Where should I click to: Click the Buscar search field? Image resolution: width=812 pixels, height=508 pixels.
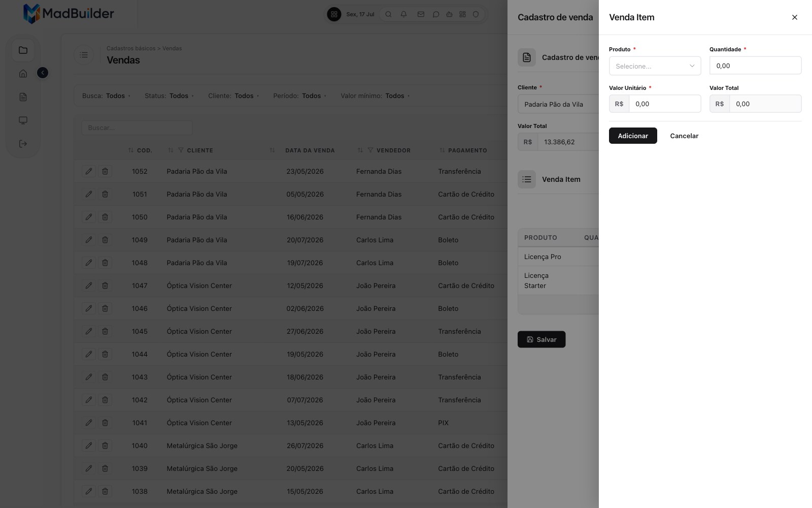(137, 128)
